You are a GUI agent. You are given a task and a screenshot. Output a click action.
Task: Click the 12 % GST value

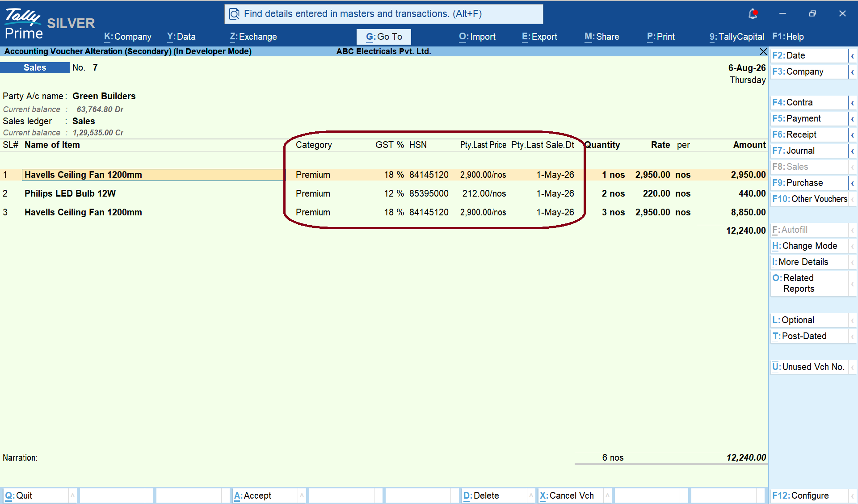click(394, 194)
